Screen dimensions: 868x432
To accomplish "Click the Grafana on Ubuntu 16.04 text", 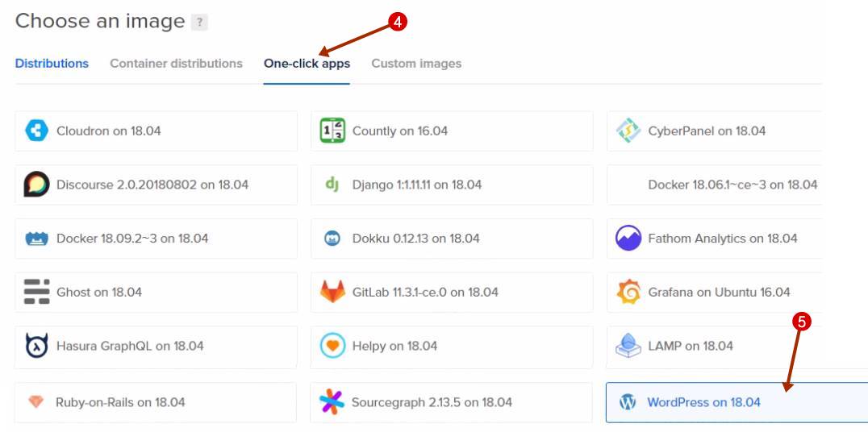I will coord(719,292).
